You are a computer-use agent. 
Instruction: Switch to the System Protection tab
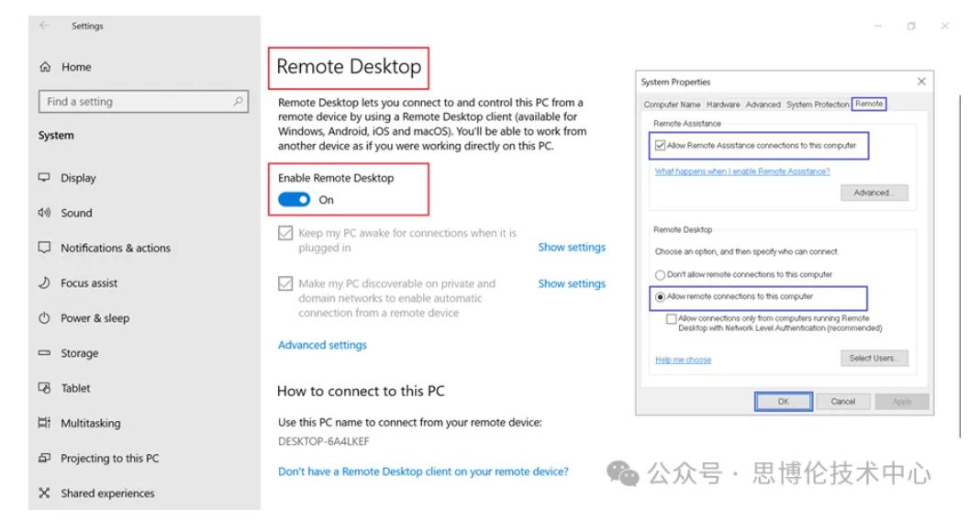(817, 105)
